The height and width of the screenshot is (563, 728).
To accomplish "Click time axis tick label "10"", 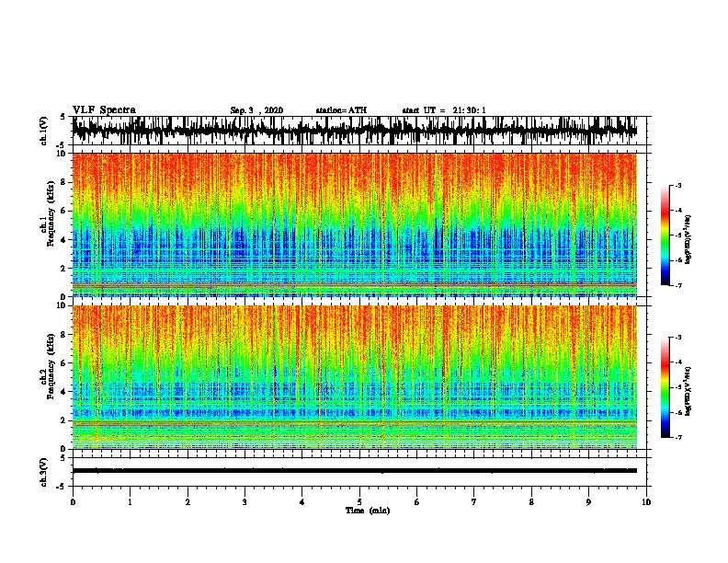I will pyautogui.click(x=646, y=502).
